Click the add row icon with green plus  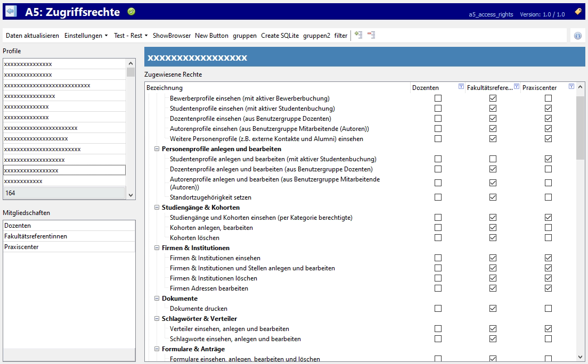click(358, 35)
